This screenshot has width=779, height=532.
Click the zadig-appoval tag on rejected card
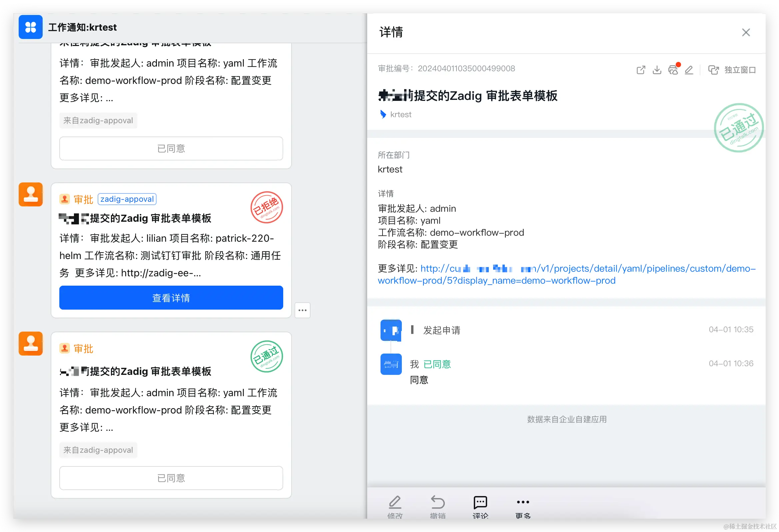pos(127,199)
